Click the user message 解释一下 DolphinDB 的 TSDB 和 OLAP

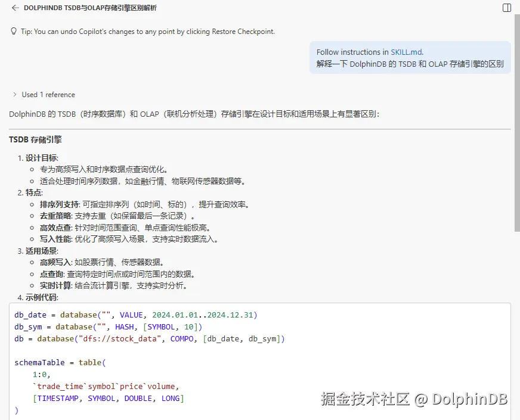[410, 64]
